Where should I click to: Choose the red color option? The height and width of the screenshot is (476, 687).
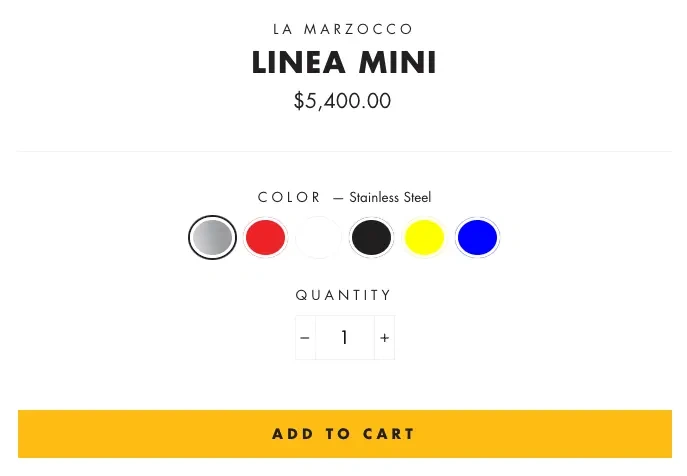[266, 238]
